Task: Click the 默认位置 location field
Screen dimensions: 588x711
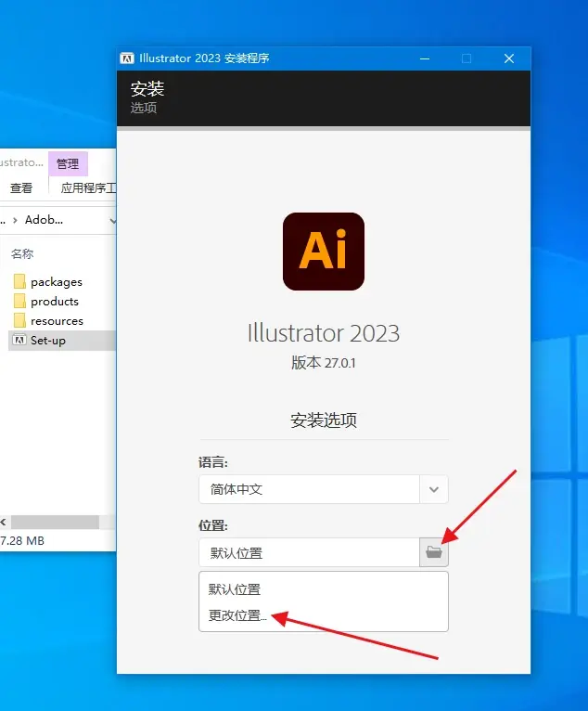Action: 310,552
